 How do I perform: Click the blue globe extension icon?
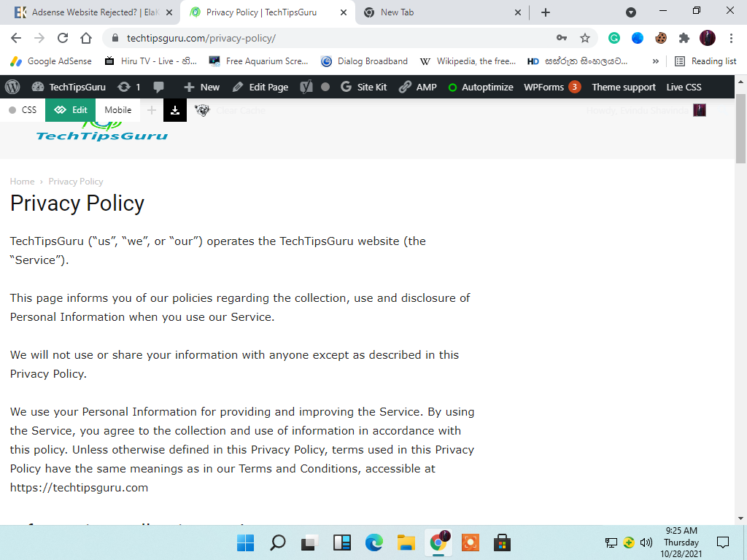pyautogui.click(x=638, y=38)
